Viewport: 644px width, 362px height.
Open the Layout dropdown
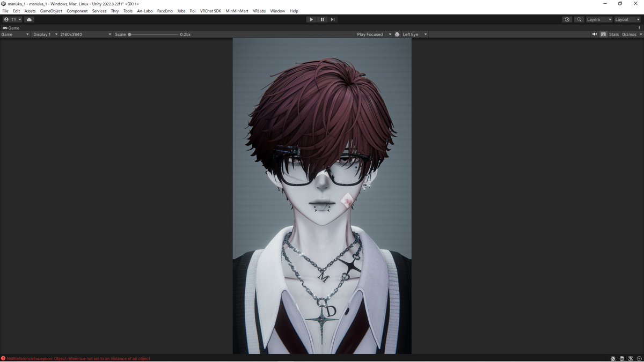627,19
